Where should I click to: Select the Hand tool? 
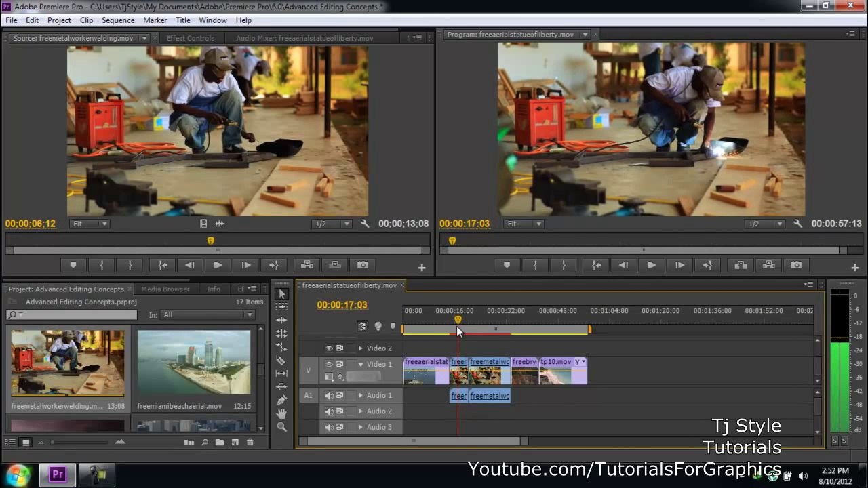(x=282, y=413)
